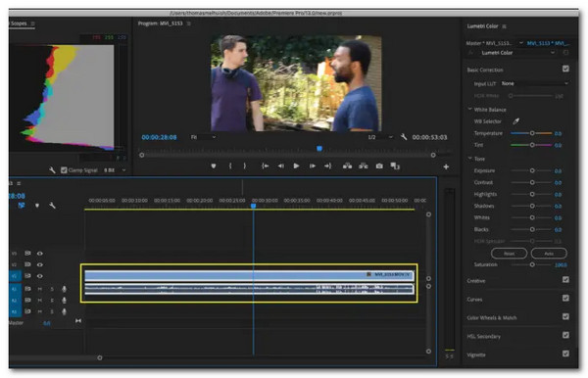Open the Lumetri Color effect dropdown
This screenshot has width=588, height=378.
(x=517, y=53)
